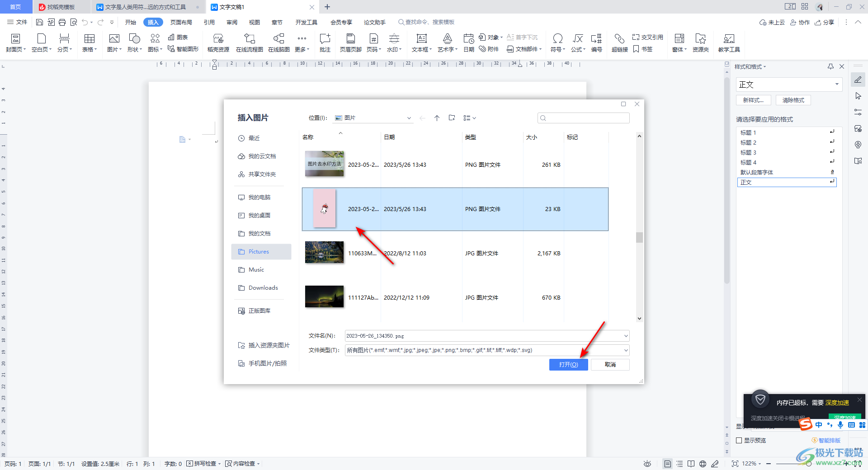The image size is (868, 470).
Task: Switch to the 找稻壳模板 document tab
Action: coord(61,7)
